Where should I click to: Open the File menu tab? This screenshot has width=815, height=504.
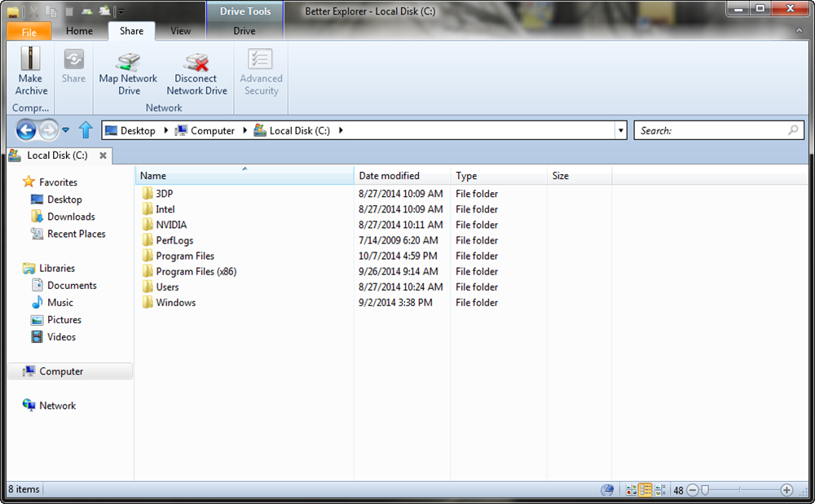29,32
